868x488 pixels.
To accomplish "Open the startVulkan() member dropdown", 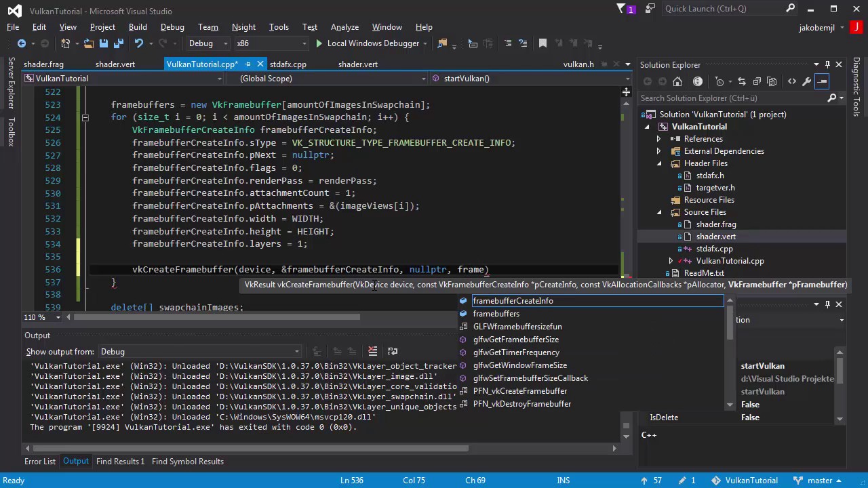I will tap(531, 79).
